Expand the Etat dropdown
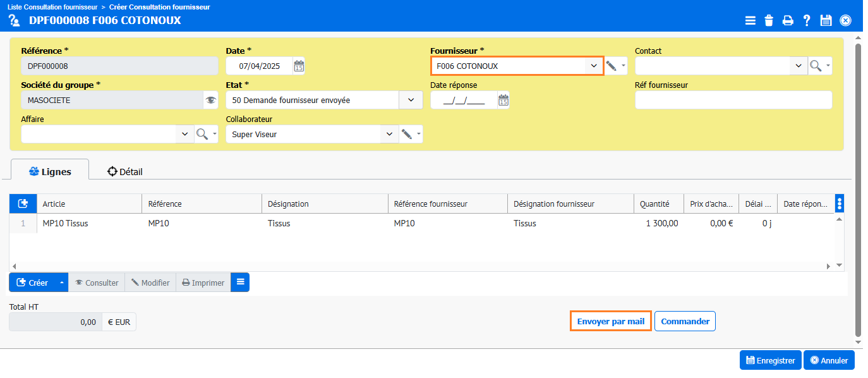868x378 pixels. point(411,100)
